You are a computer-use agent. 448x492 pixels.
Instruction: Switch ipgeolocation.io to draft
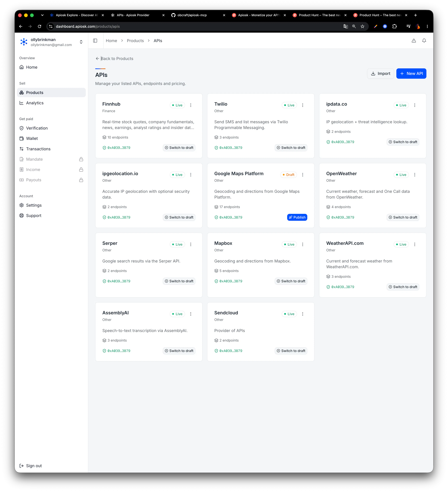(179, 217)
